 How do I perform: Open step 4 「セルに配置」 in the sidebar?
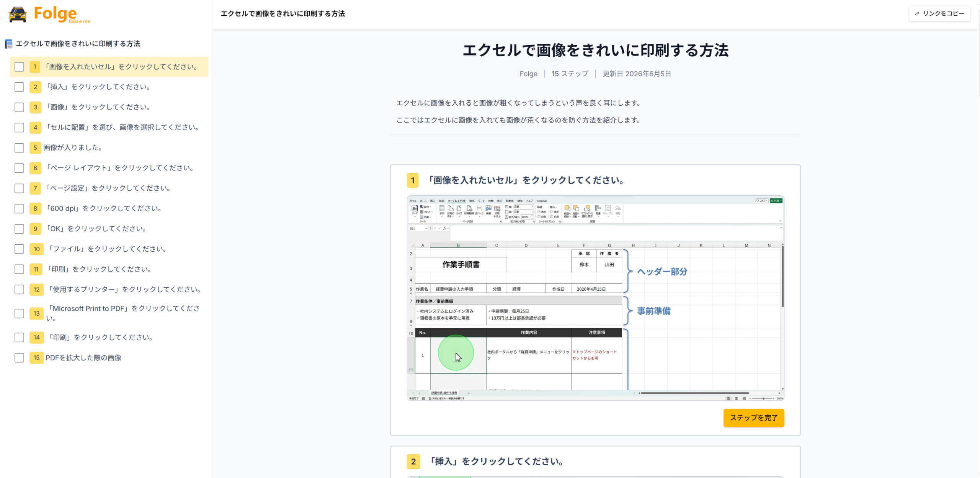109,128
